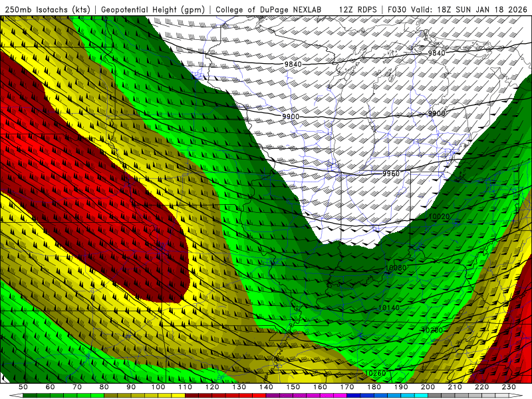Click the western 9900 height contour label

point(291,116)
